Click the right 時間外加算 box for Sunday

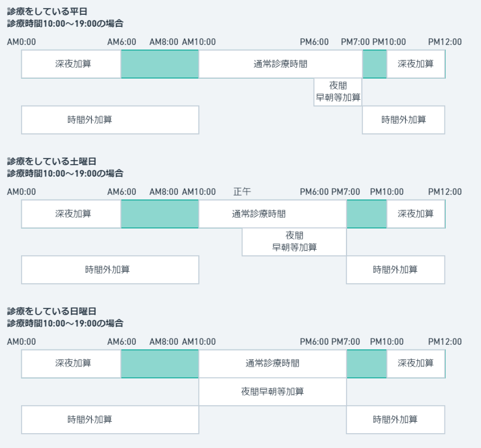(x=396, y=420)
